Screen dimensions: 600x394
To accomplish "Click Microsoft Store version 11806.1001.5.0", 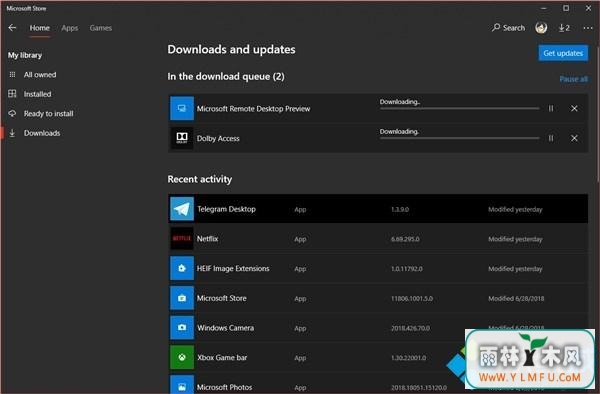I will pyautogui.click(x=412, y=298).
